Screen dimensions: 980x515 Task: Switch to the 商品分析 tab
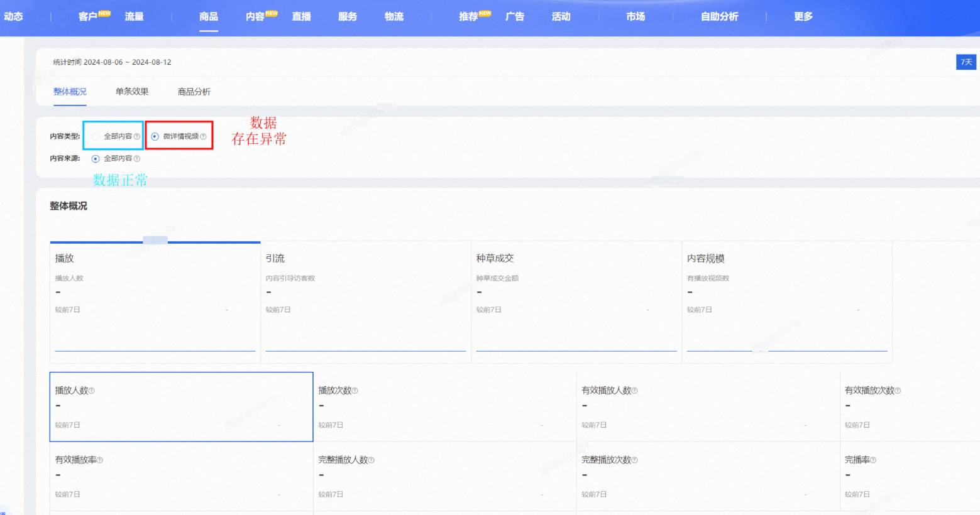point(194,92)
